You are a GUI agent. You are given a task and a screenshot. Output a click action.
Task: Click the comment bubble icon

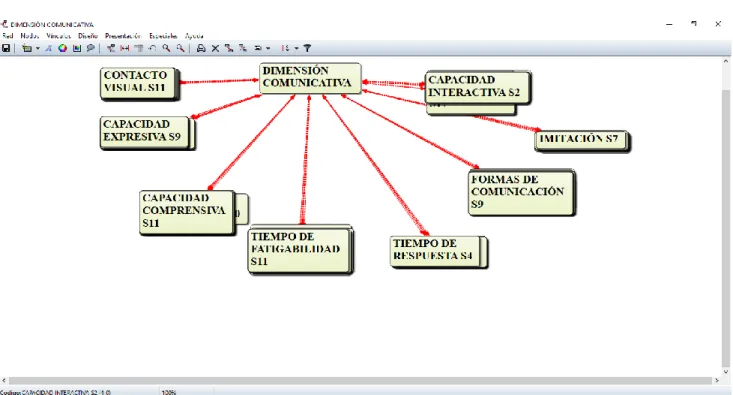point(91,48)
